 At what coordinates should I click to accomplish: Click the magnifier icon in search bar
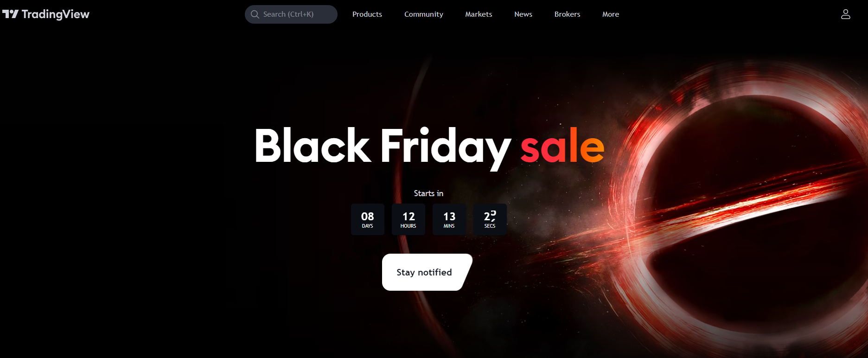pos(255,14)
